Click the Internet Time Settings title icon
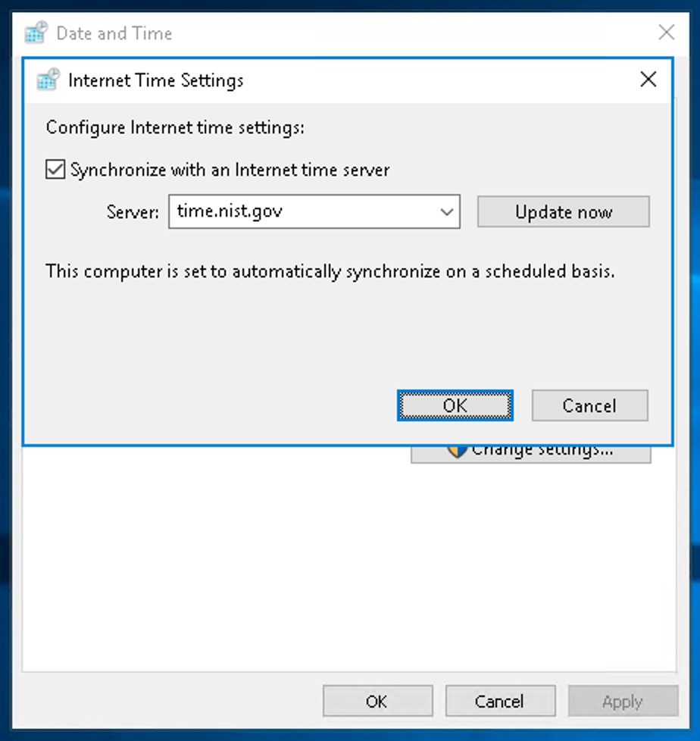The image size is (700, 741). (48, 80)
